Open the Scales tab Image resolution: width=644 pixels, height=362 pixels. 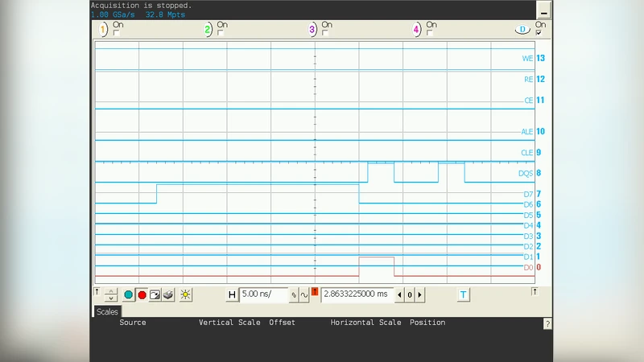pyautogui.click(x=107, y=311)
